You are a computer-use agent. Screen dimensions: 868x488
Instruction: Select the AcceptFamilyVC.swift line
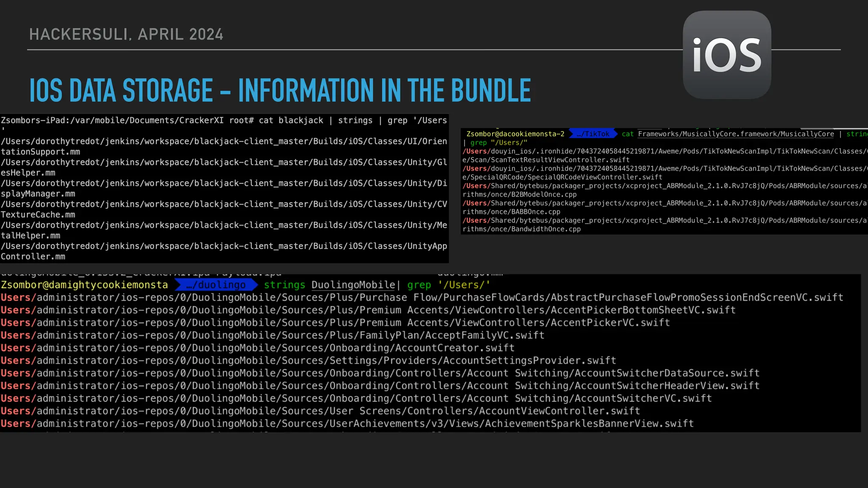click(273, 335)
